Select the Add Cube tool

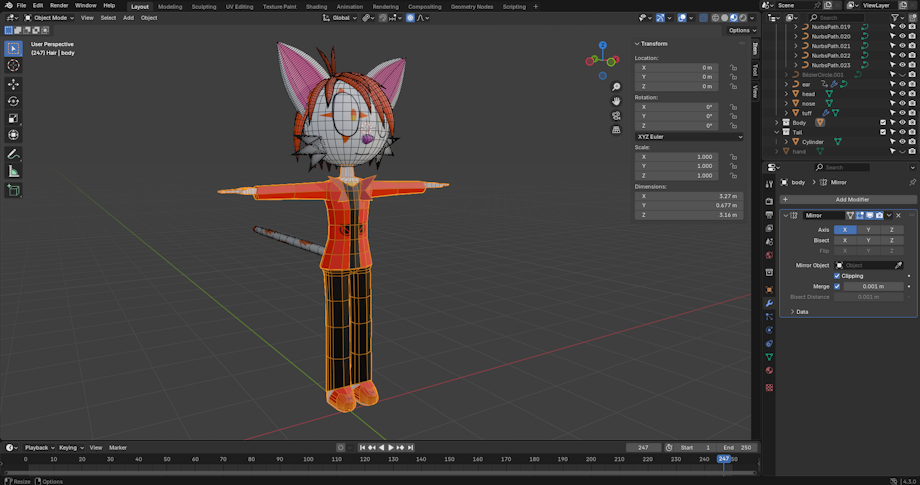click(14, 190)
